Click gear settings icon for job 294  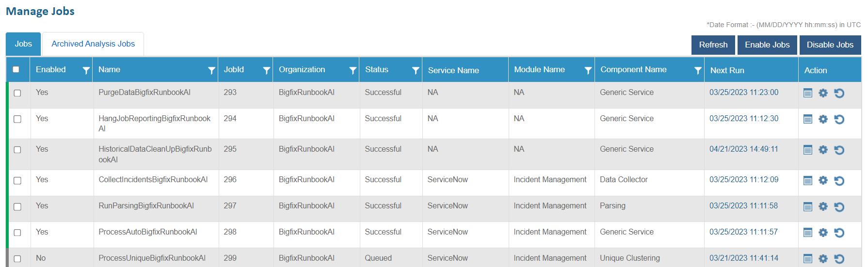[x=823, y=119]
